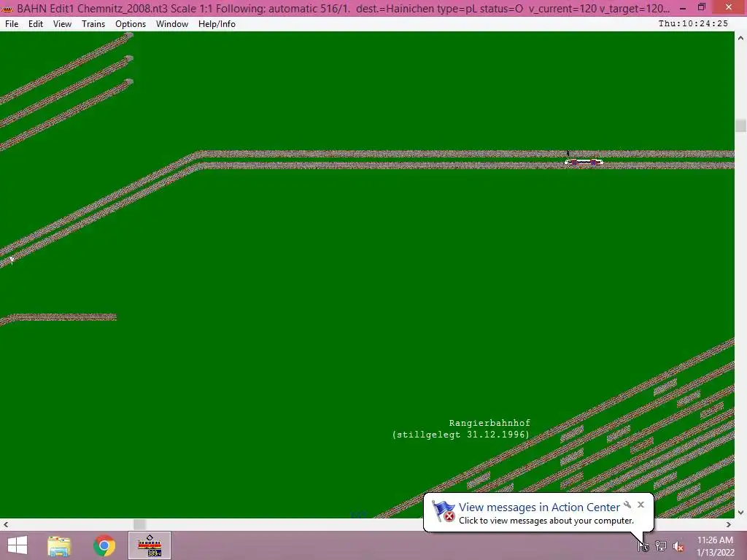Click the buffer stop on topmost siding
747x560 pixels.
[x=129, y=36]
